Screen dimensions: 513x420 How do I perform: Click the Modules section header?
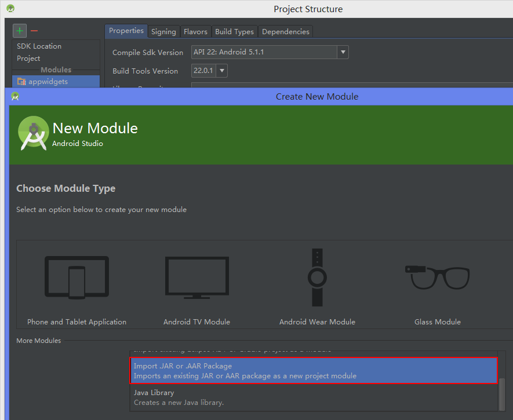click(56, 70)
